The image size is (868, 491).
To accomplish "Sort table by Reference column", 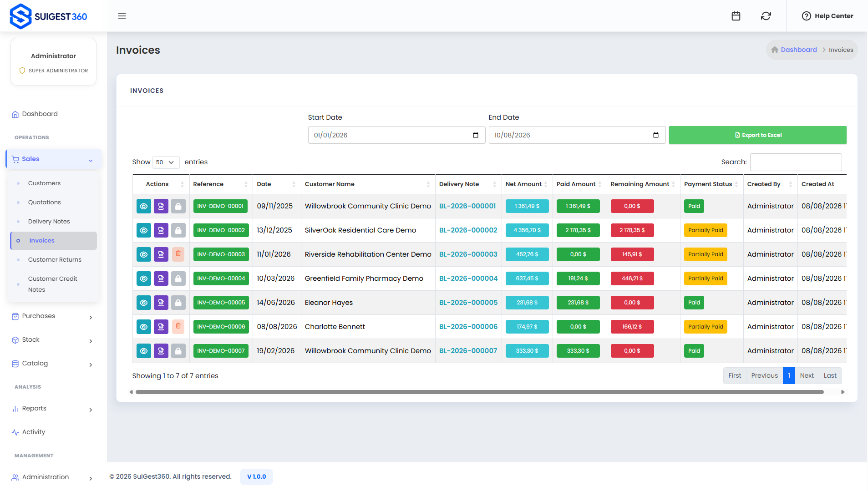I will [x=221, y=184].
